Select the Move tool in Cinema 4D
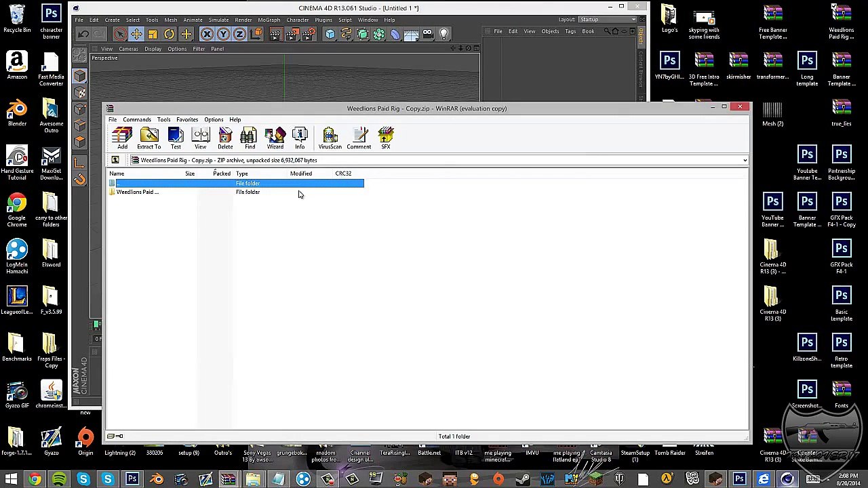 (x=136, y=34)
